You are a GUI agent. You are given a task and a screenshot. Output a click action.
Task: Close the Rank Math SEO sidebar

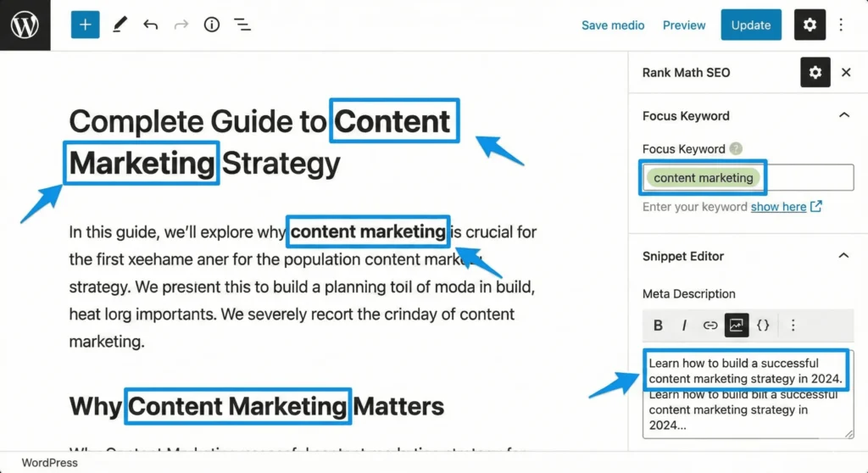[x=846, y=73]
